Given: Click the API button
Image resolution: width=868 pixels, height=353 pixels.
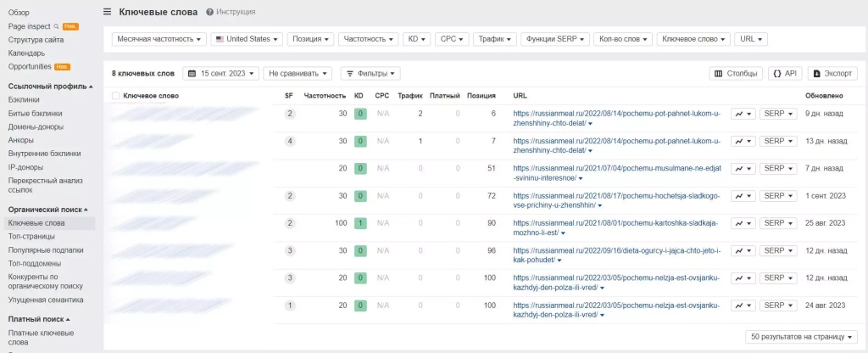Looking at the screenshot, I should coord(784,73).
